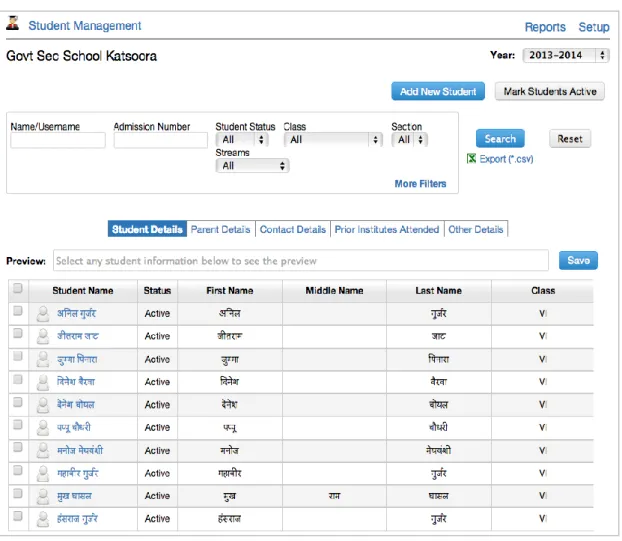
Task: Click avatar icon in दिनेश बैरवा row
Action: pyautogui.click(x=43, y=382)
